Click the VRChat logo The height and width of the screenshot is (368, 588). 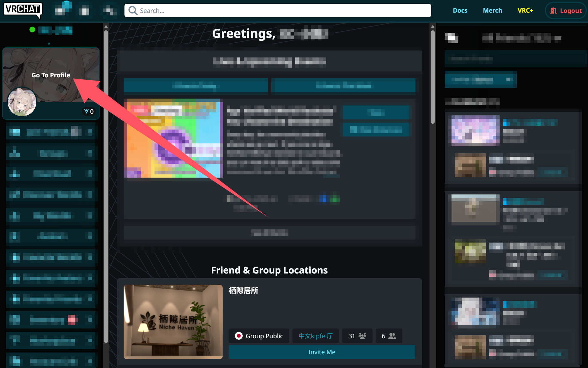point(23,10)
